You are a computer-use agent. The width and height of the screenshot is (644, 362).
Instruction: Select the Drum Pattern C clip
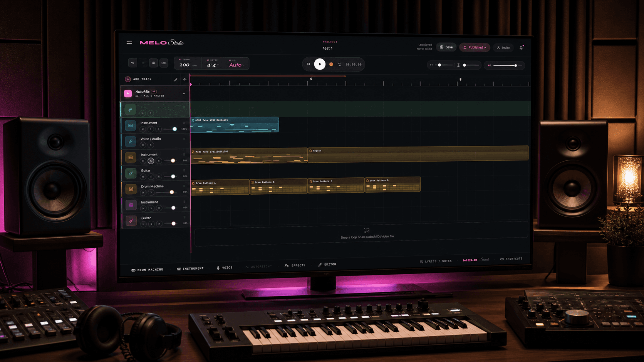pos(336,185)
